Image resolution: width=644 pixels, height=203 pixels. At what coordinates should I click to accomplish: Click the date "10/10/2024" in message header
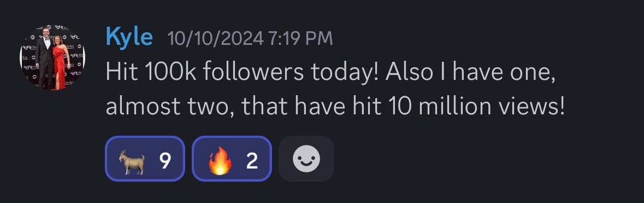click(216, 39)
